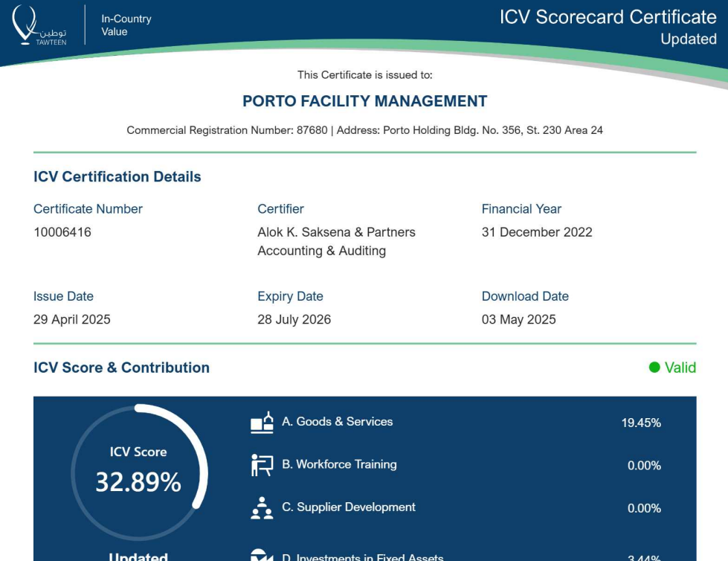This screenshot has width=728, height=561.
Task: Click the green Valid status dot
Action: pos(654,368)
